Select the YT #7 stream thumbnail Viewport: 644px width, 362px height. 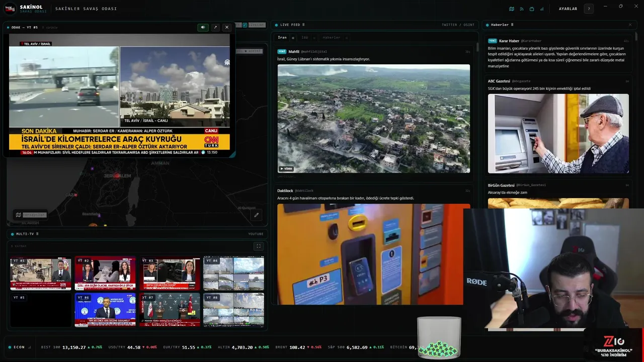point(170,310)
